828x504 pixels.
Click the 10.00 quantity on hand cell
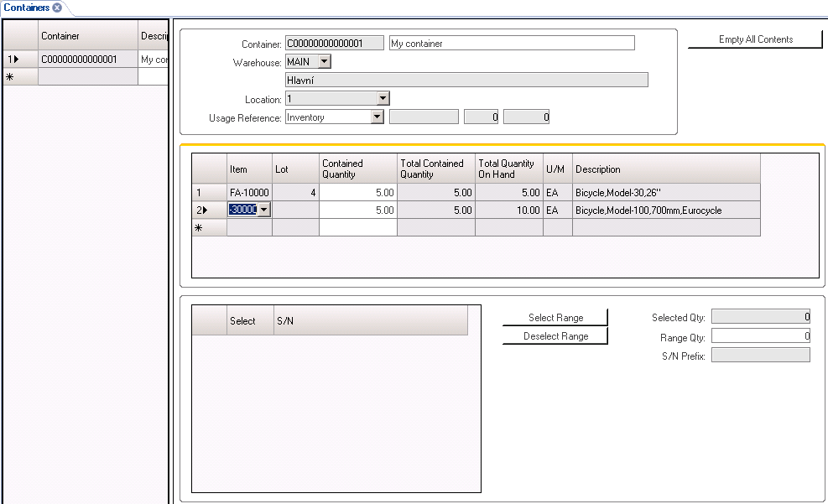click(509, 210)
